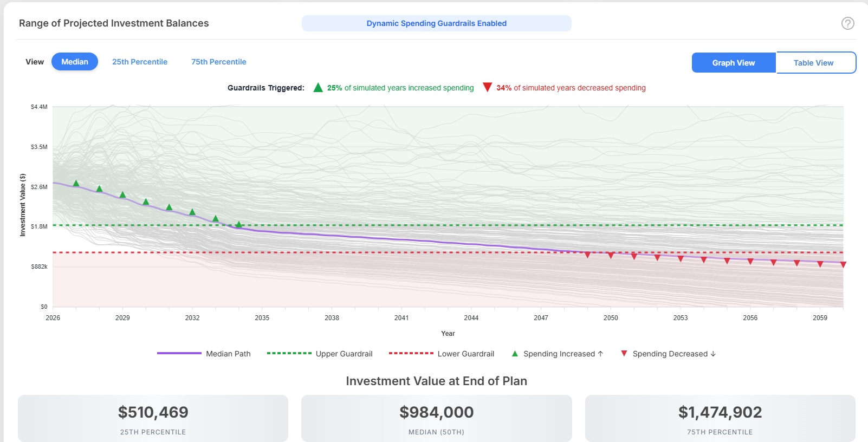This screenshot has width=868, height=442.
Task: Select the Median view option
Action: click(x=75, y=62)
